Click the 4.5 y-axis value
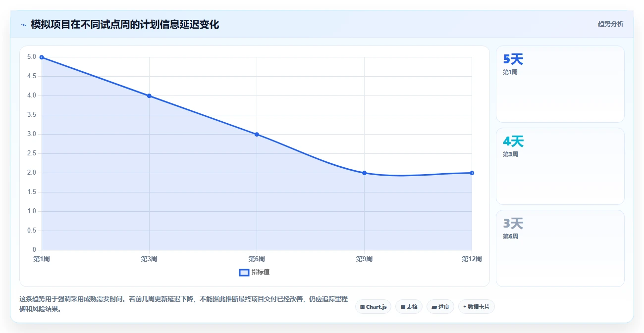This screenshot has width=644, height=333. [x=32, y=76]
